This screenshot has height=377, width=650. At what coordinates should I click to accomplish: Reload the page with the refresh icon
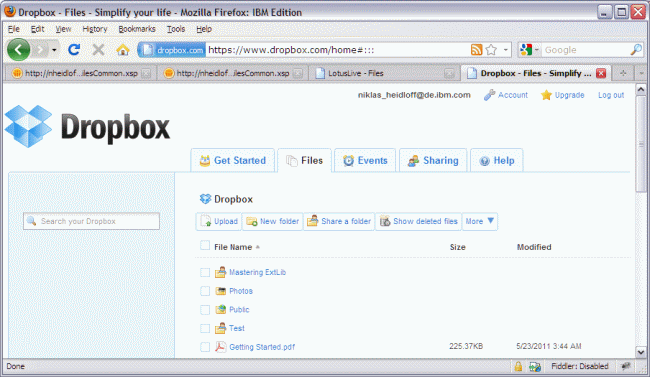pyautogui.click(x=74, y=50)
